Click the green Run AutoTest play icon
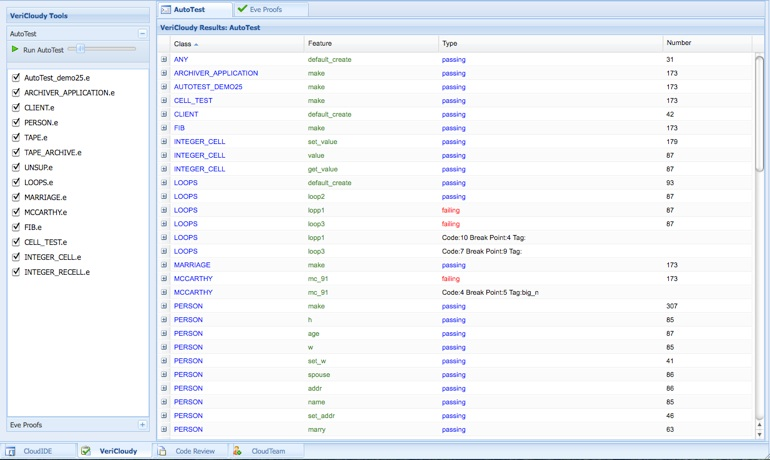This screenshot has width=770, height=460. click(15, 49)
